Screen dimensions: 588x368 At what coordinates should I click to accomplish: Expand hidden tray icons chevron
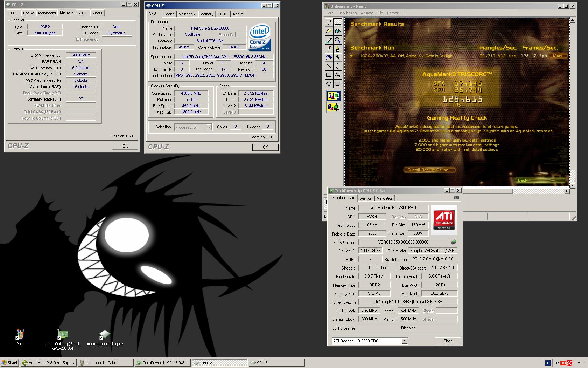557,363
